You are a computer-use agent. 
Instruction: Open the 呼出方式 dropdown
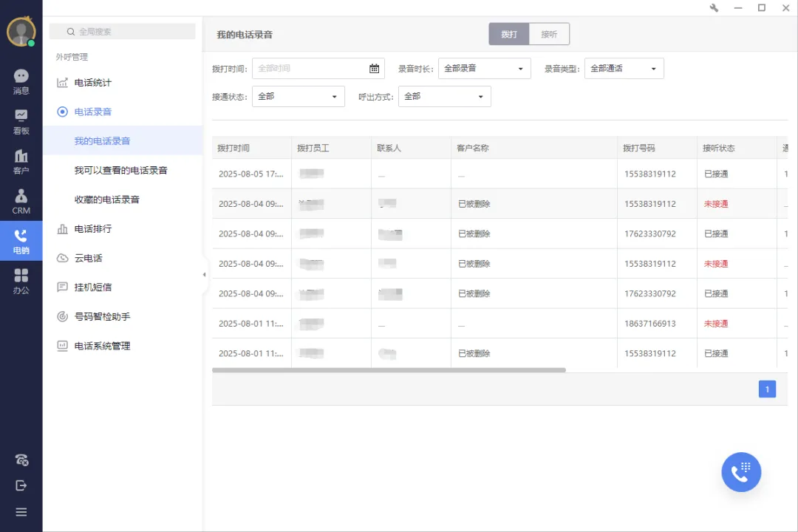click(x=444, y=96)
